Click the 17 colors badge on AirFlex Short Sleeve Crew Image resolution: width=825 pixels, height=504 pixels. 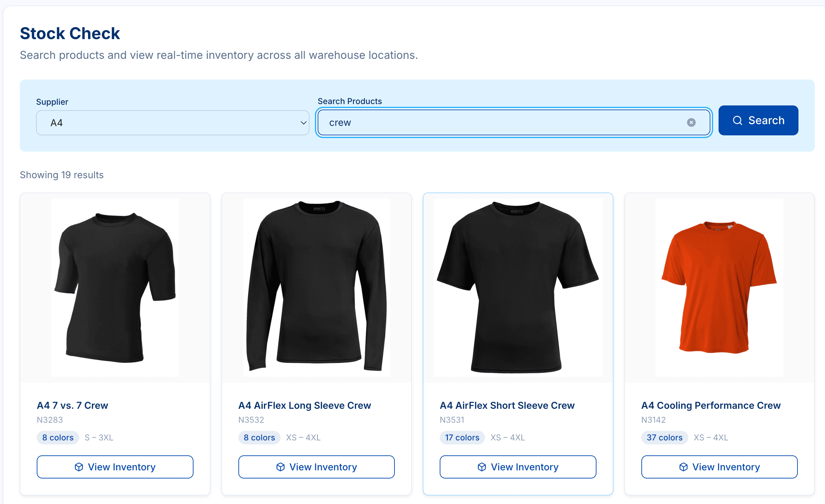point(462,438)
